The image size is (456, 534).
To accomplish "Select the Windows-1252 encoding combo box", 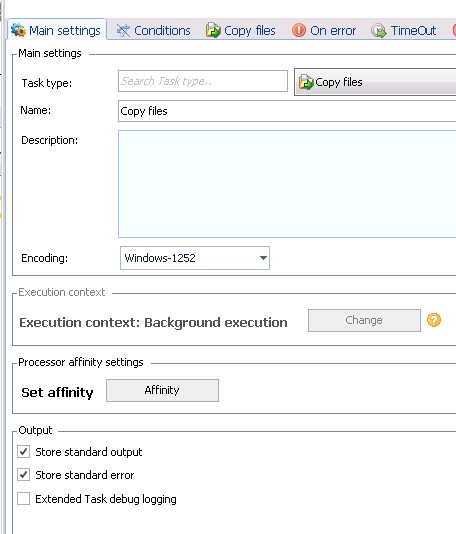I will pyautogui.click(x=195, y=258).
